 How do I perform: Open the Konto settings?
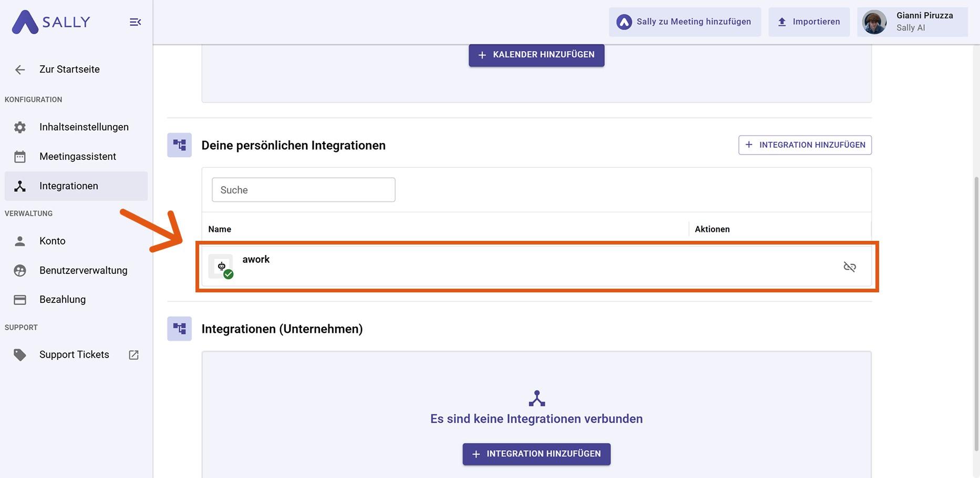tap(52, 241)
